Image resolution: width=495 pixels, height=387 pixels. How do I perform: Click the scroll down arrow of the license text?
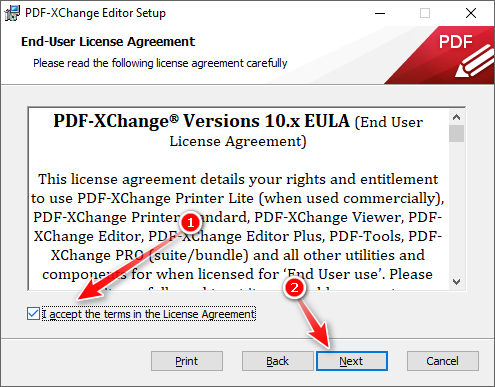click(456, 282)
